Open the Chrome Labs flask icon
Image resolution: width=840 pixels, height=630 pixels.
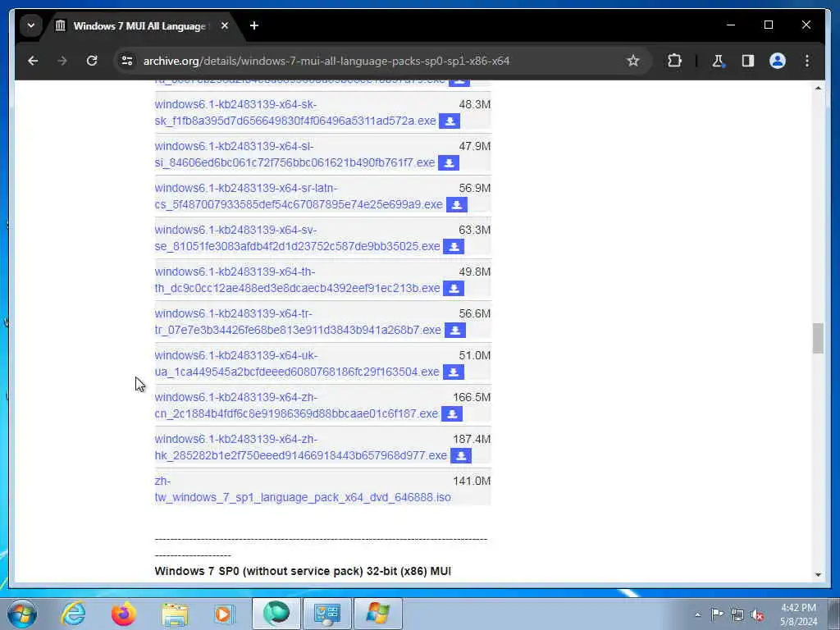pos(718,61)
